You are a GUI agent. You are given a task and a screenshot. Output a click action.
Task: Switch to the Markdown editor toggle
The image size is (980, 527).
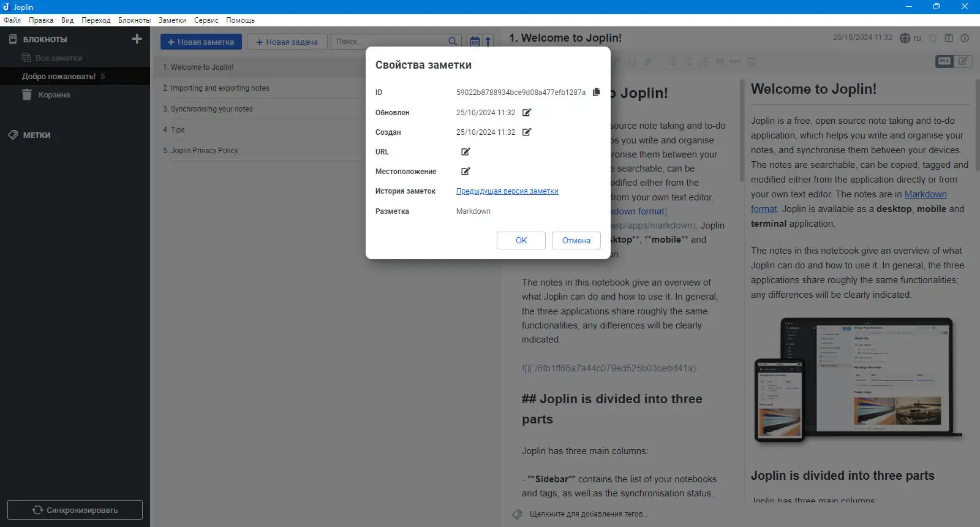pos(944,61)
